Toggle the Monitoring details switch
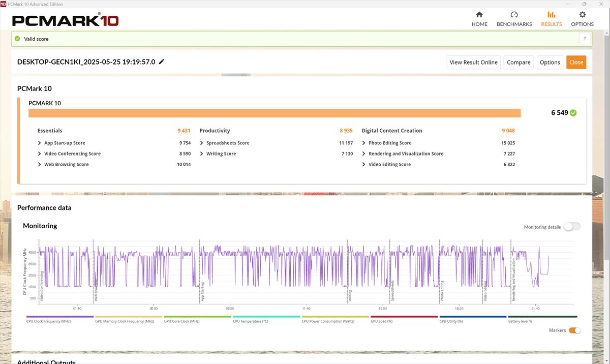 (572, 227)
